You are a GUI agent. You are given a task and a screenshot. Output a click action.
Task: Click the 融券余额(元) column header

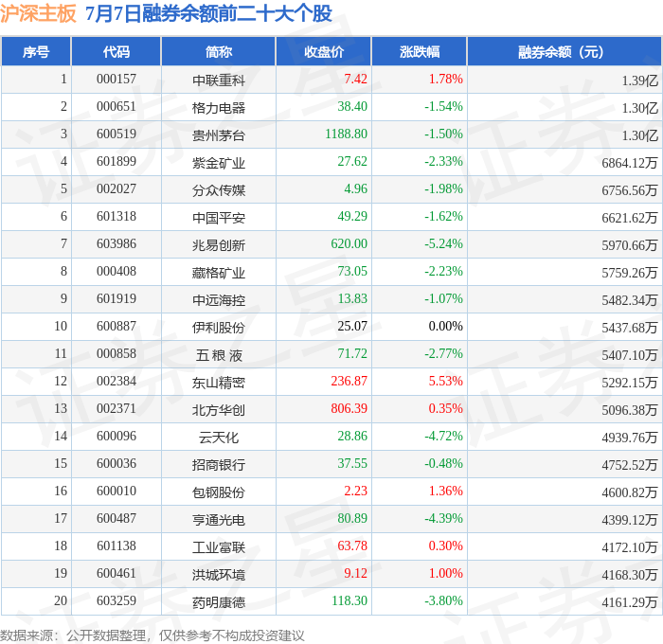(564, 51)
